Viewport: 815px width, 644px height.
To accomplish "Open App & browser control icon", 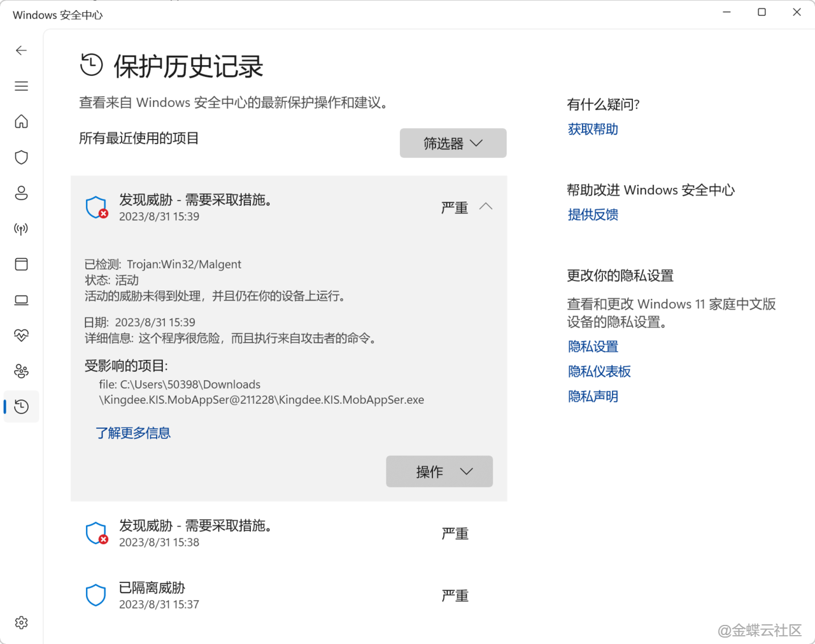I will click(22, 264).
